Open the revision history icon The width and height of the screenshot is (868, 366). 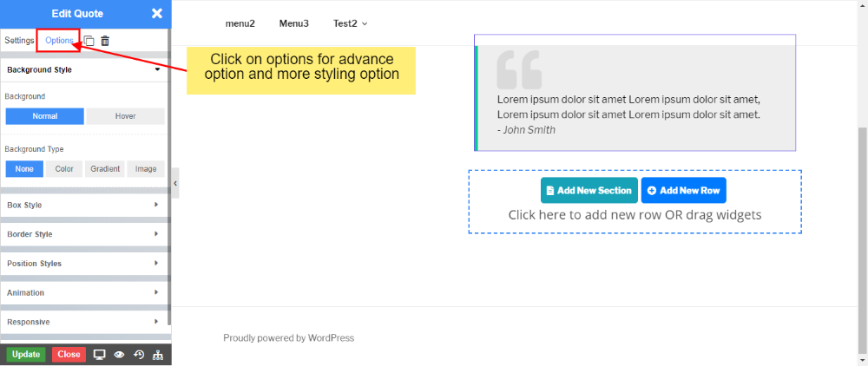(x=138, y=354)
